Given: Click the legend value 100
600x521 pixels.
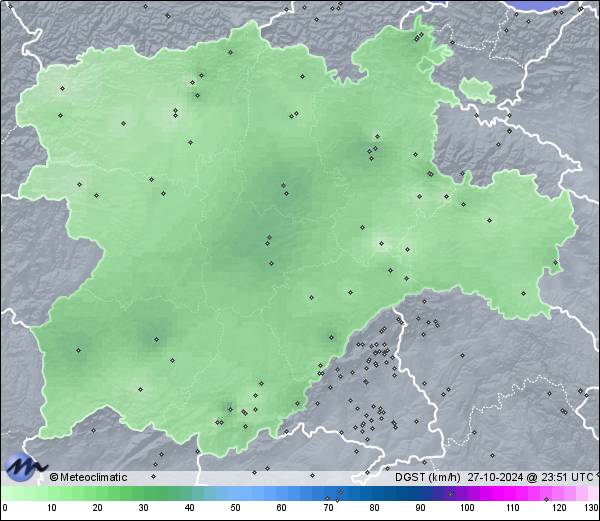Looking at the screenshot, I should 467,508.
